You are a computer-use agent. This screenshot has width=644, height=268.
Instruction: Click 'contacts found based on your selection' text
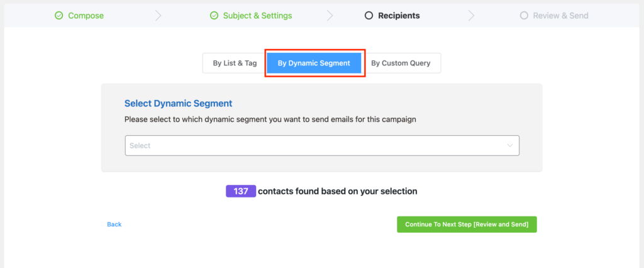click(338, 191)
